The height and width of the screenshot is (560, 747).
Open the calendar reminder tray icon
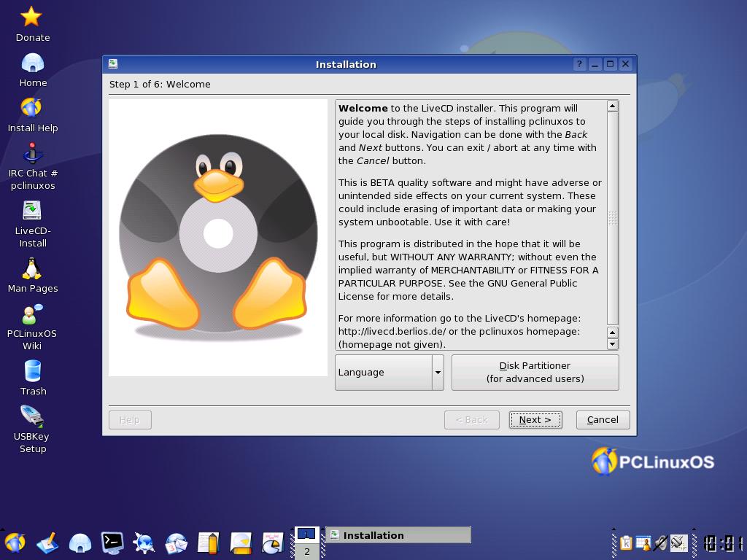[643, 542]
